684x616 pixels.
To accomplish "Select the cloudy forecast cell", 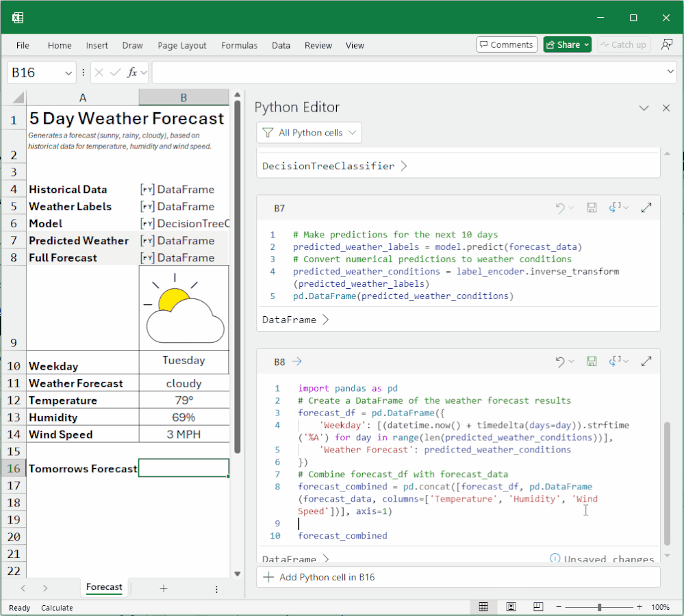I will tap(183, 383).
